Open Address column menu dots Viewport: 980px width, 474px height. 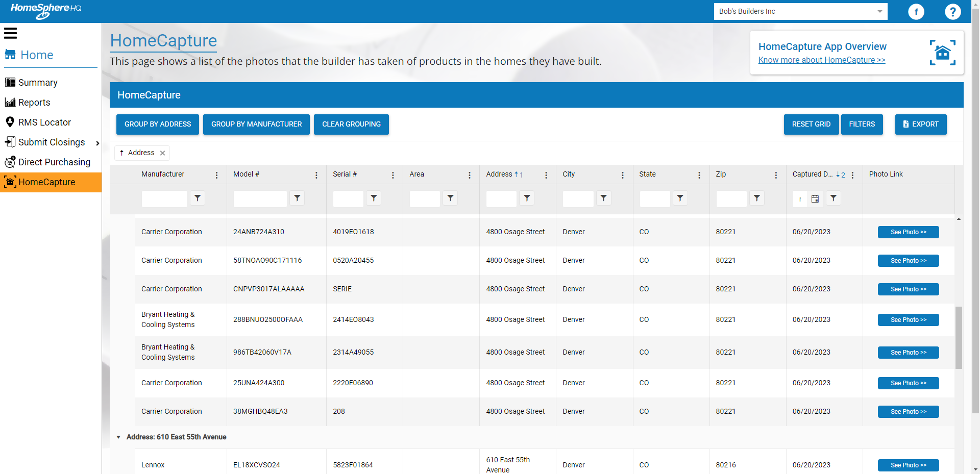[x=546, y=175]
